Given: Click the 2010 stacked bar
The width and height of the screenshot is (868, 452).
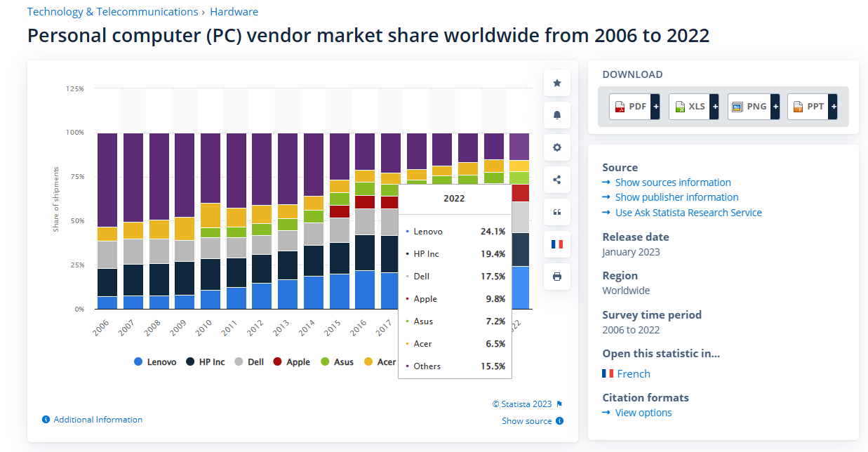Looking at the screenshot, I should click(x=211, y=221).
